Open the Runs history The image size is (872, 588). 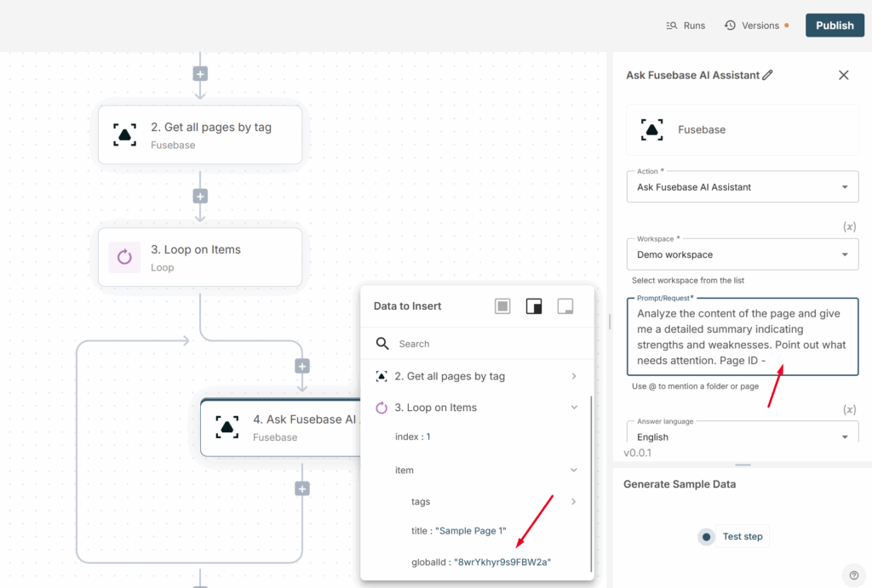click(x=686, y=26)
